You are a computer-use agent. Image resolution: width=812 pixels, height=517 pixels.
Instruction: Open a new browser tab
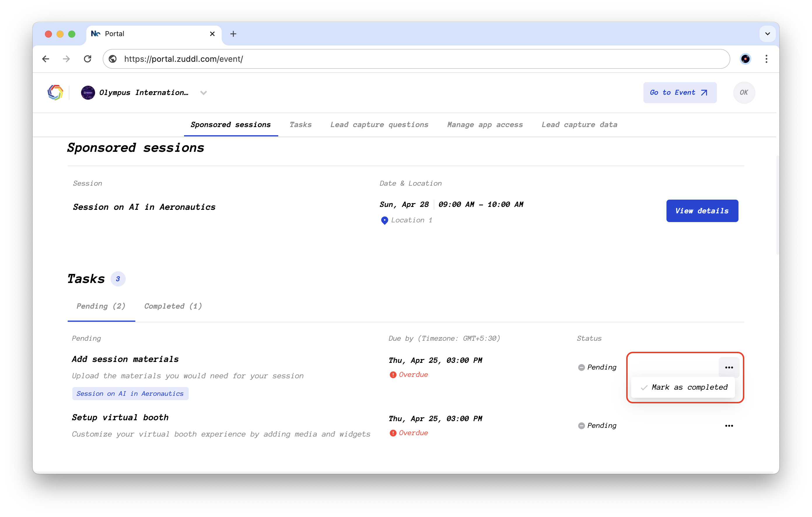click(233, 34)
